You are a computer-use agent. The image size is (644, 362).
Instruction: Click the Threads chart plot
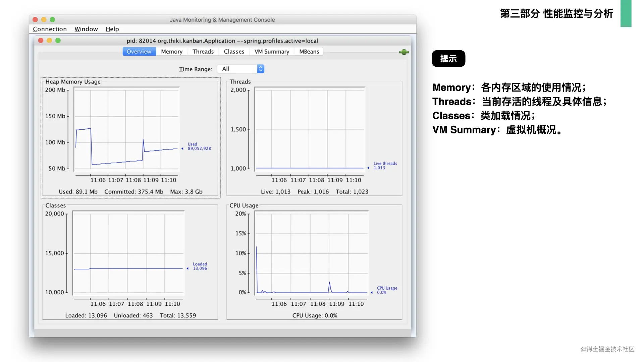point(310,129)
